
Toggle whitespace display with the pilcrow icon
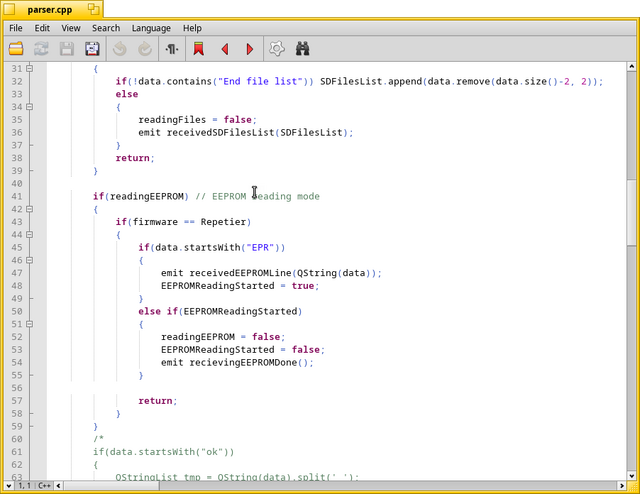coord(172,49)
